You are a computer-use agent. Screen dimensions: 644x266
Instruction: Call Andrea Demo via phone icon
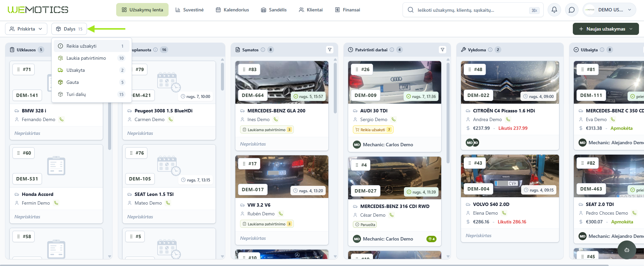(508, 119)
